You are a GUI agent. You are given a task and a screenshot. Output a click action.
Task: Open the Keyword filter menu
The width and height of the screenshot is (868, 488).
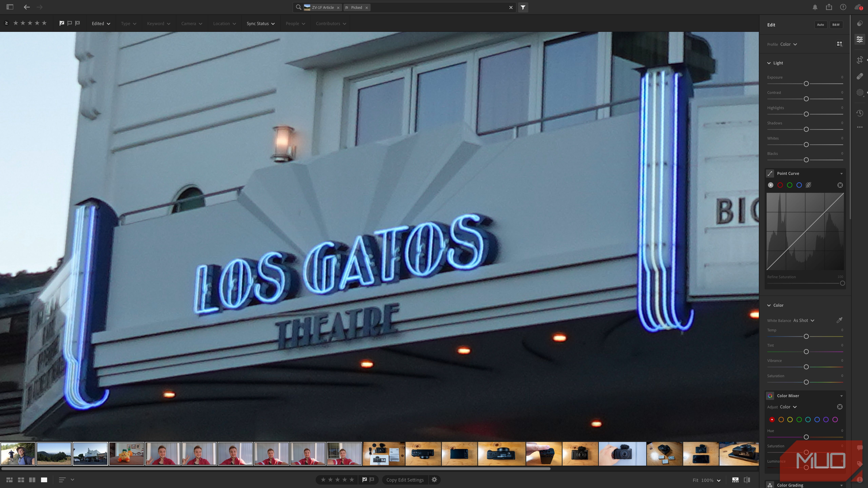158,23
